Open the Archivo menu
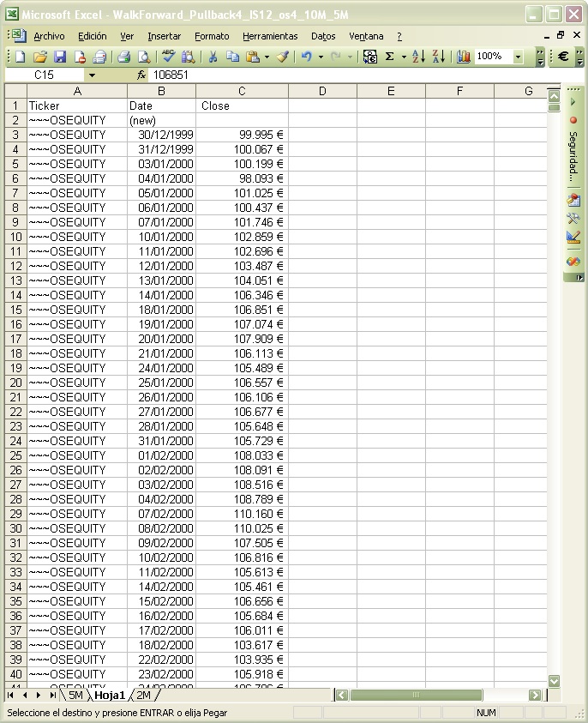588x723 pixels. pyautogui.click(x=49, y=36)
